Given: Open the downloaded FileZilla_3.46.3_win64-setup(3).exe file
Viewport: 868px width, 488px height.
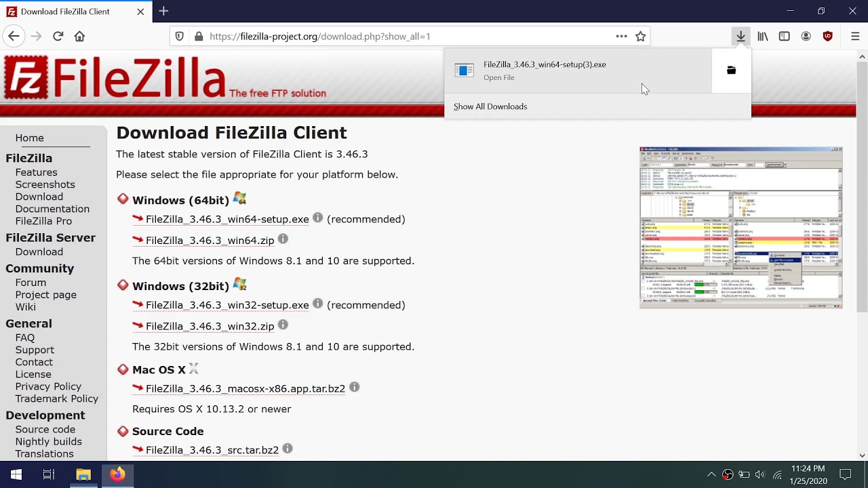Looking at the screenshot, I should (x=578, y=70).
